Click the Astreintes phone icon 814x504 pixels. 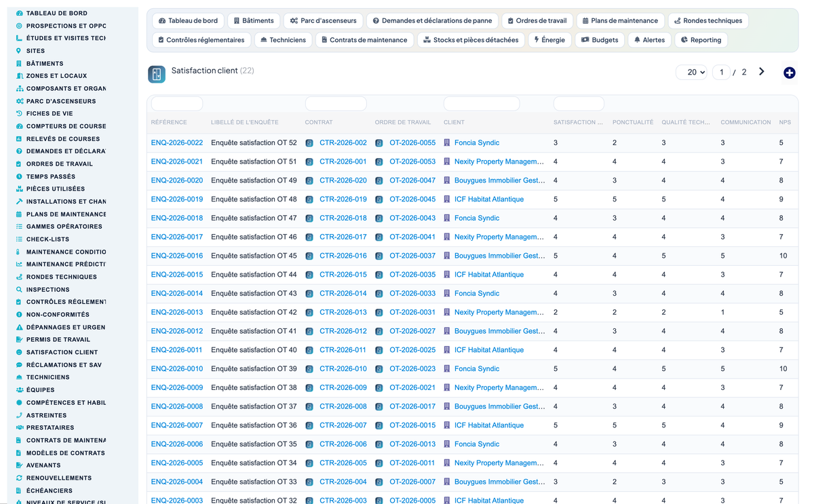19,415
